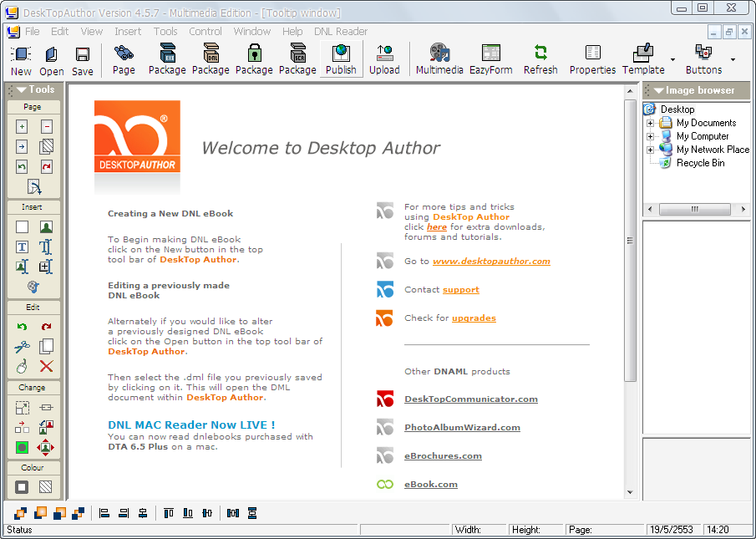The height and width of the screenshot is (539, 756).
Task: Open the Template dropdown arrow
Action: point(672,60)
